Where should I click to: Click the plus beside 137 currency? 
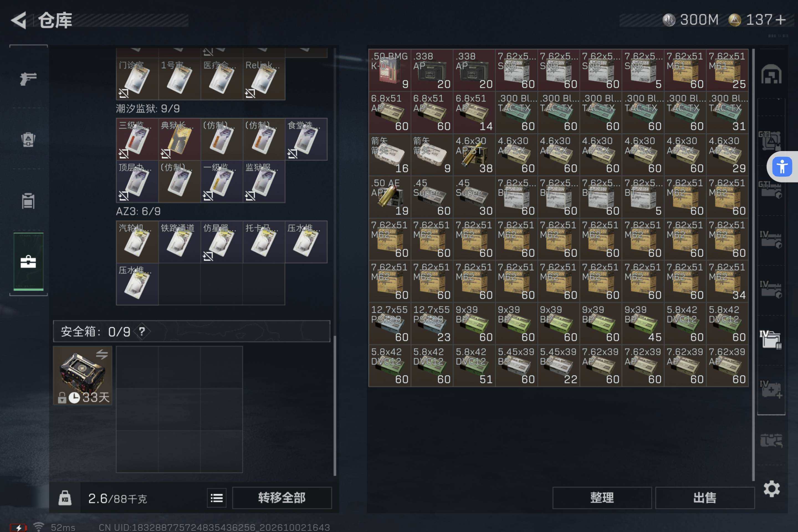[780, 20]
